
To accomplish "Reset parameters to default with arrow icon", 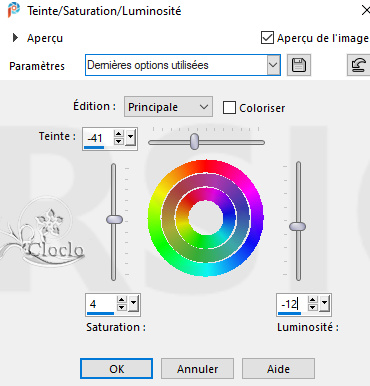I will coord(358,65).
